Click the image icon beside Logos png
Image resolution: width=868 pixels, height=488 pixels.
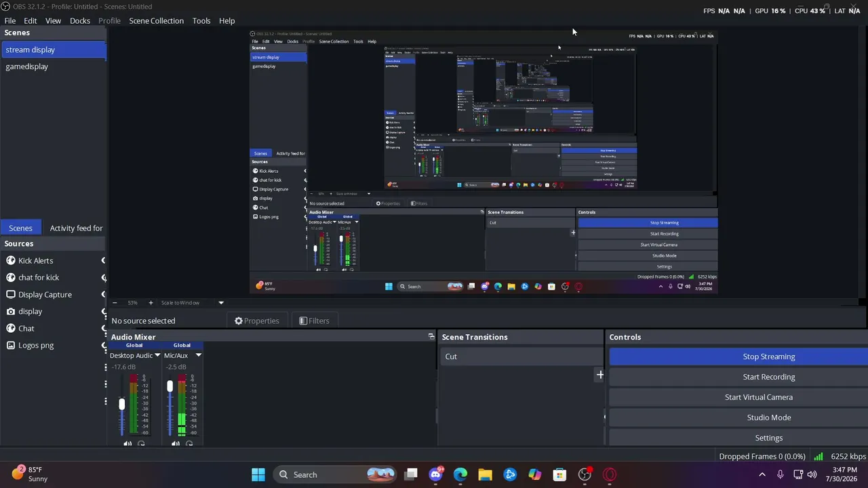[x=11, y=345]
